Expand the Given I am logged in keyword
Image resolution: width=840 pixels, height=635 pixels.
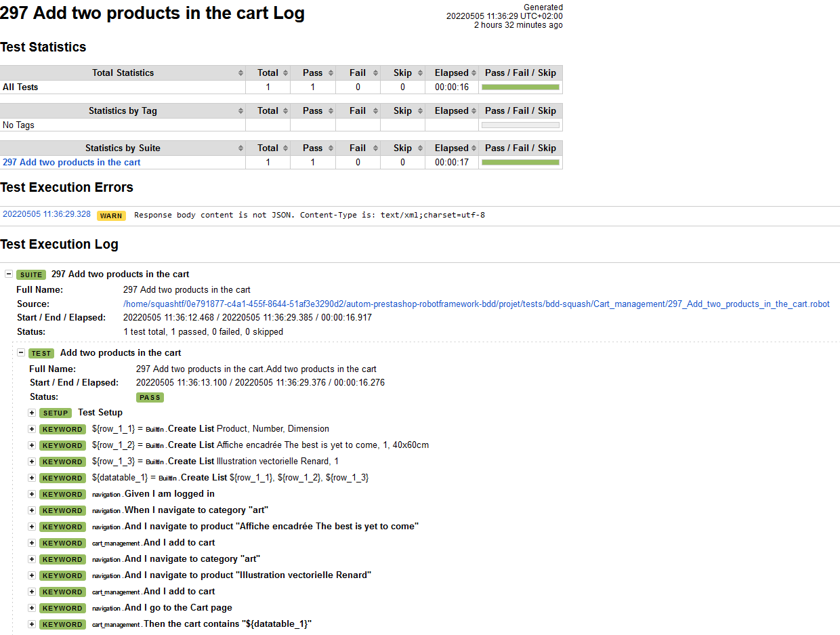(32, 494)
